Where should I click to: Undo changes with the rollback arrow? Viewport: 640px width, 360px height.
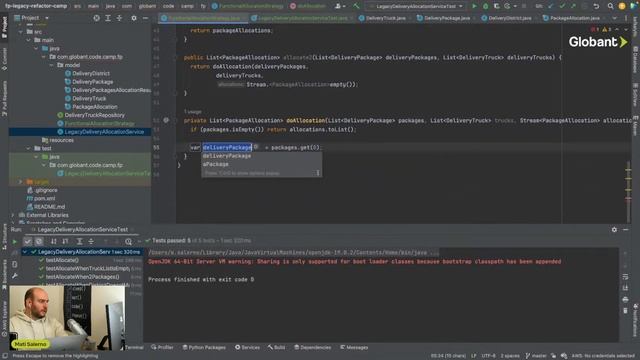pos(596,6)
